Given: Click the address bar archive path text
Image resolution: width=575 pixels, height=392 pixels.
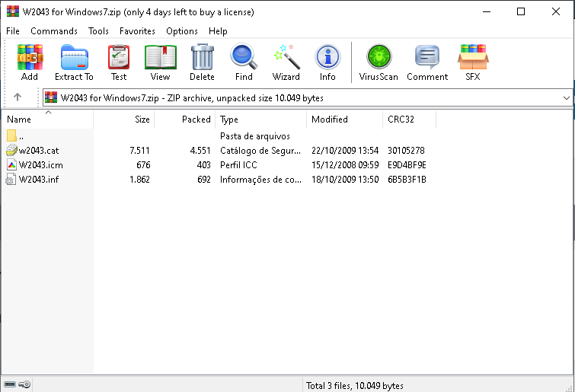Looking at the screenshot, I should (x=192, y=98).
